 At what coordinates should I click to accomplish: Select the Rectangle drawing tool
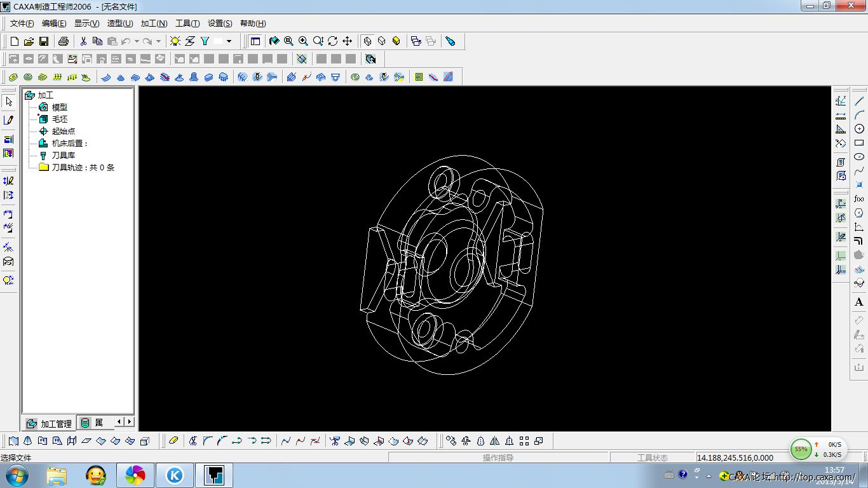click(x=859, y=143)
